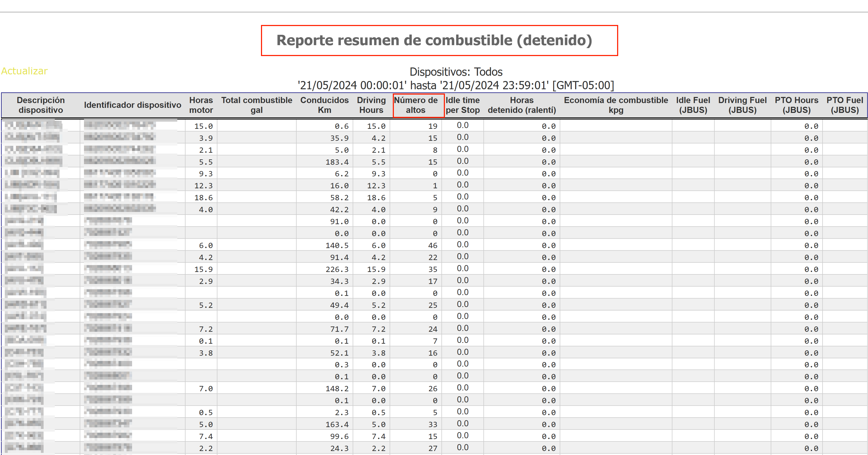Click the Actualizar link
868x455 pixels.
24,71
